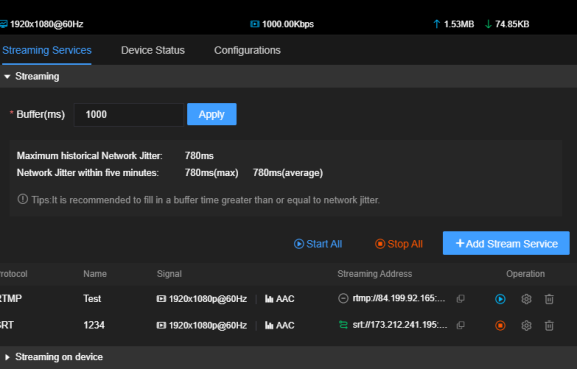Select the stream name 1234
Viewport: 577px width, 370px height.
[94, 325]
